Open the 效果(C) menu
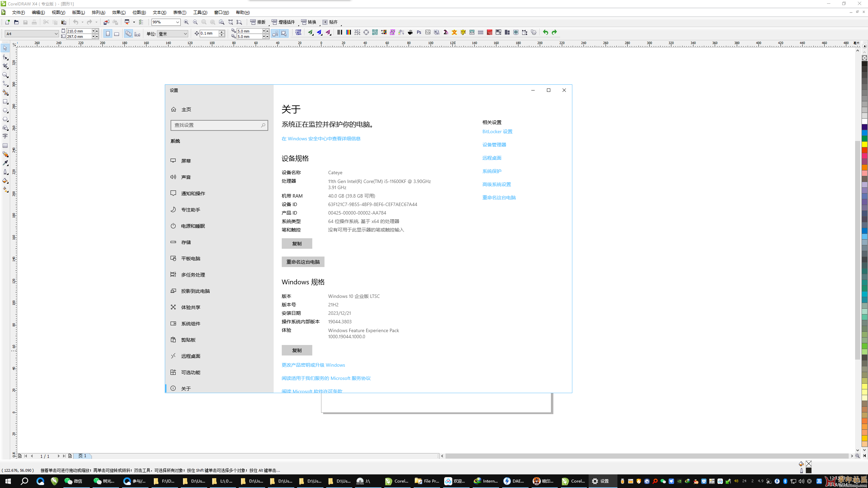The height and width of the screenshot is (488, 868). click(x=119, y=13)
